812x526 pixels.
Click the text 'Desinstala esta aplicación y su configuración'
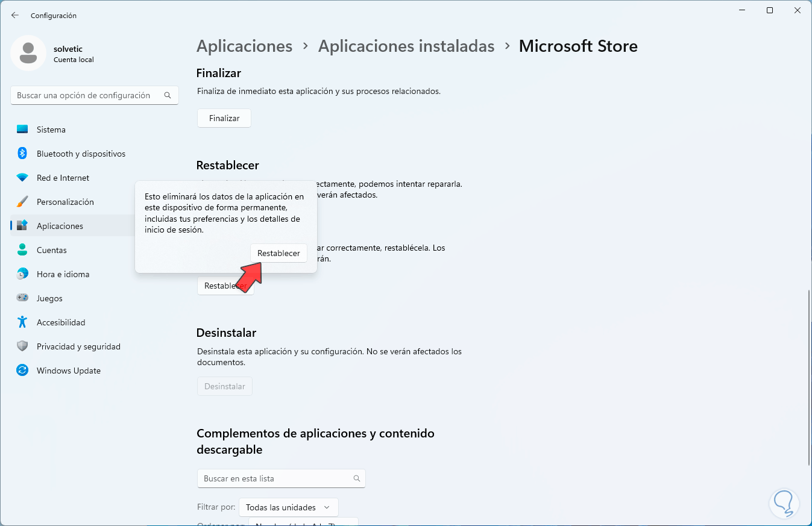(281, 351)
